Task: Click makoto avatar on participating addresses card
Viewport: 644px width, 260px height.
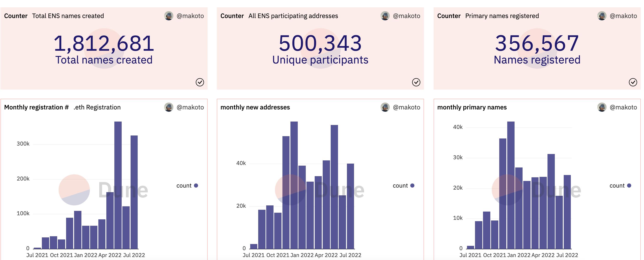Action: pyautogui.click(x=385, y=16)
